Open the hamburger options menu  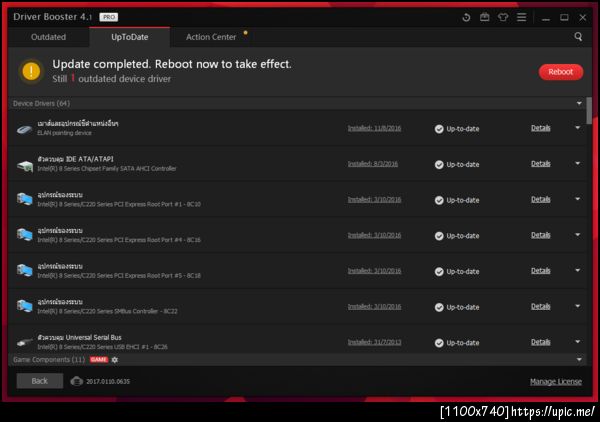(x=522, y=17)
